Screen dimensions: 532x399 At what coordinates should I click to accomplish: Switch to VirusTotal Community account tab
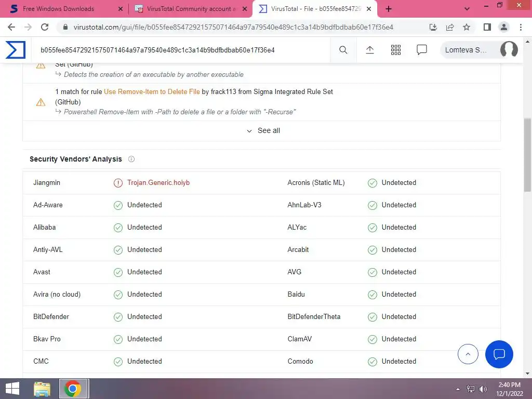[x=191, y=9]
